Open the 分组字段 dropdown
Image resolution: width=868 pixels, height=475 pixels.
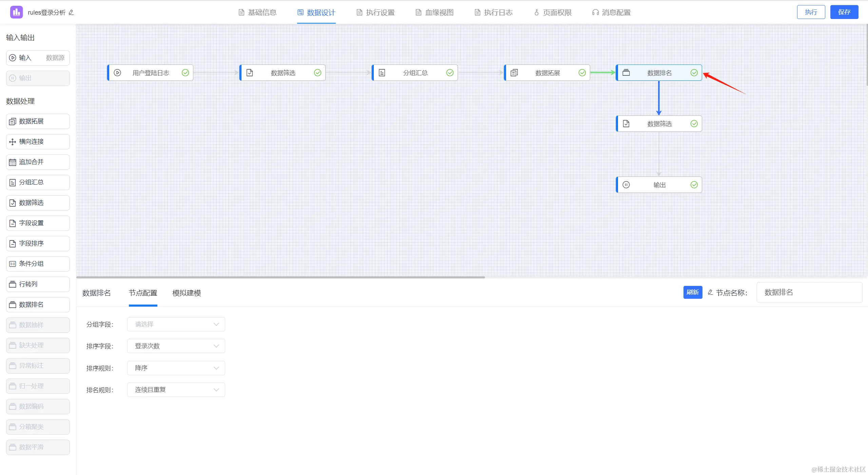click(x=176, y=324)
